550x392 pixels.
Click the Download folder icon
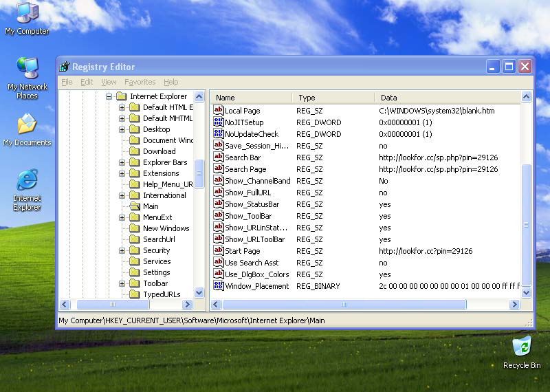pos(134,151)
